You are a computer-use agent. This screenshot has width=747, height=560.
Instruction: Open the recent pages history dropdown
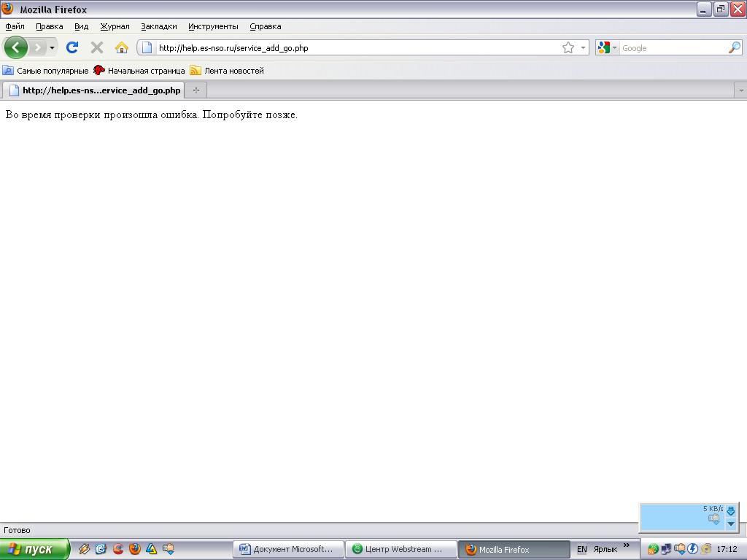click(x=52, y=47)
